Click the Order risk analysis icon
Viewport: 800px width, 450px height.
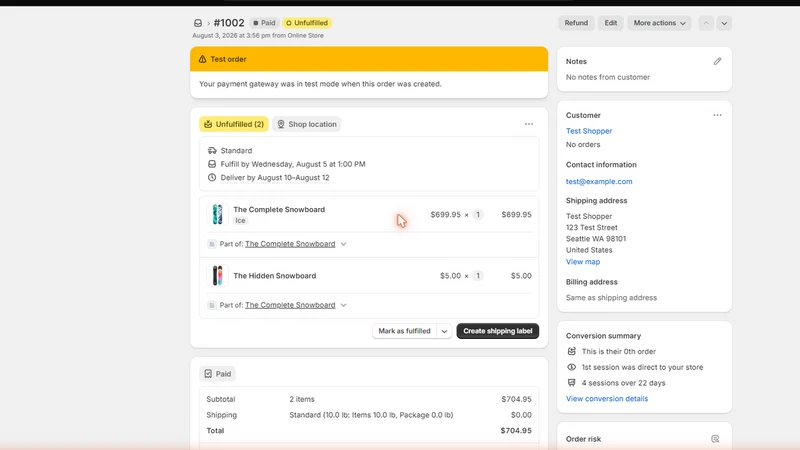click(x=715, y=439)
